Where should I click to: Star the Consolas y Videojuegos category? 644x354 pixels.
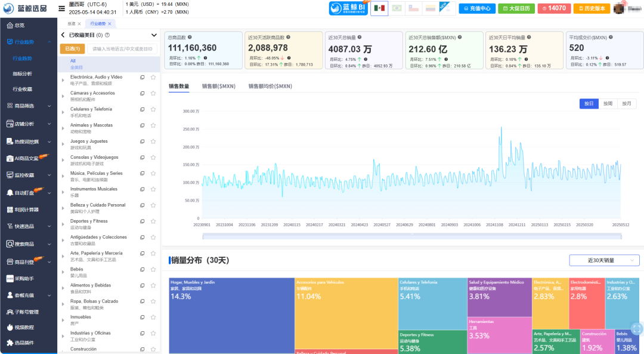point(153,158)
